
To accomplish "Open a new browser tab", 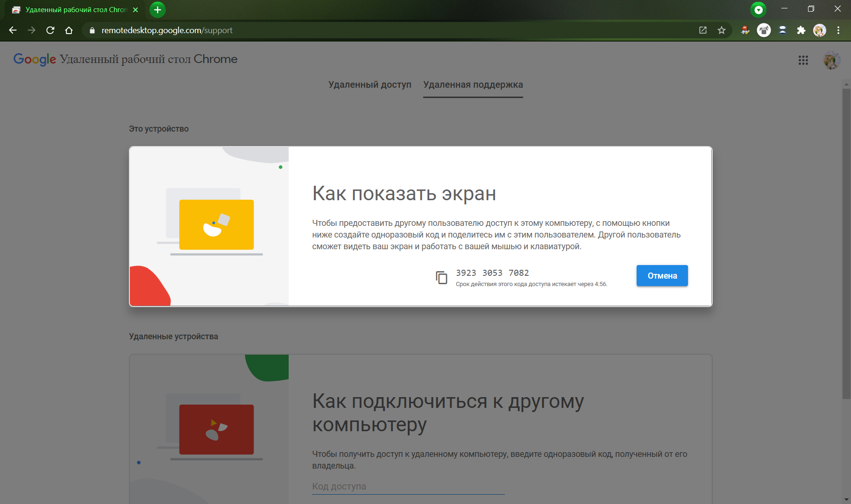I will (x=157, y=10).
